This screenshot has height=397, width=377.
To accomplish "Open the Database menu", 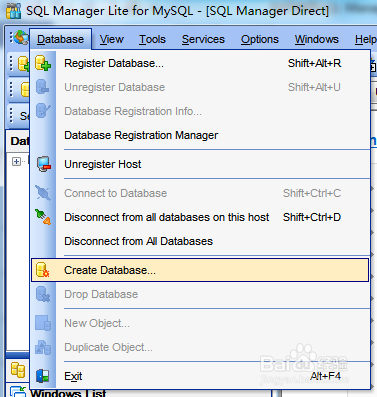I will (x=60, y=39).
